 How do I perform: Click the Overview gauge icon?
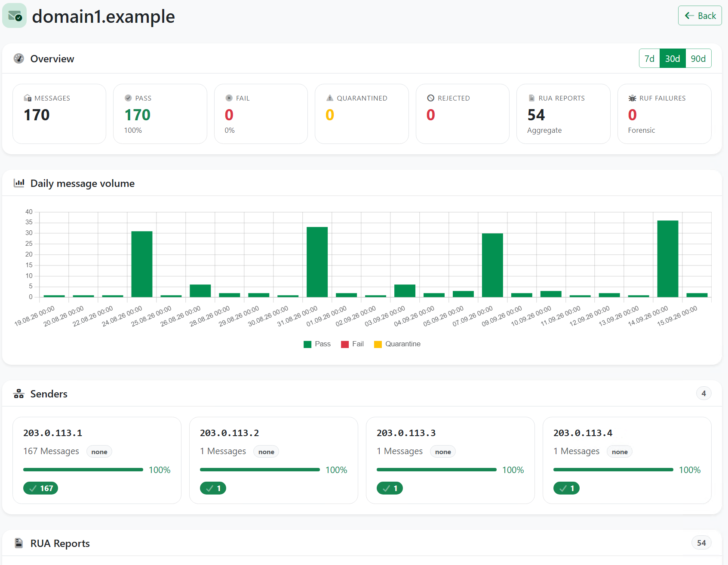pyautogui.click(x=18, y=58)
